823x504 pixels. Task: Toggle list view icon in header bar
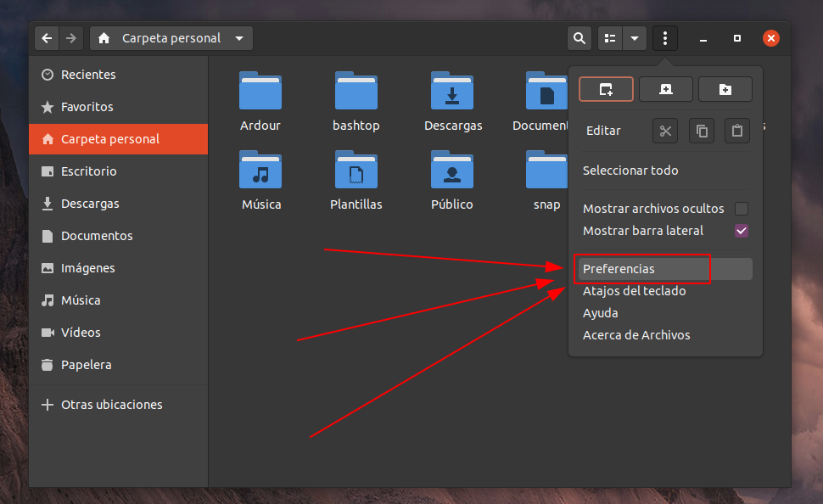[x=610, y=38]
